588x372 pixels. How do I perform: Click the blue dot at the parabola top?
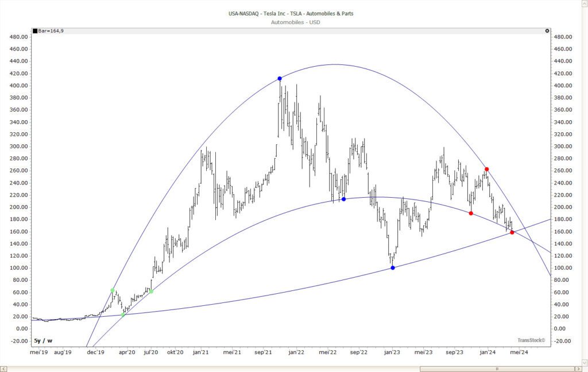click(x=279, y=78)
